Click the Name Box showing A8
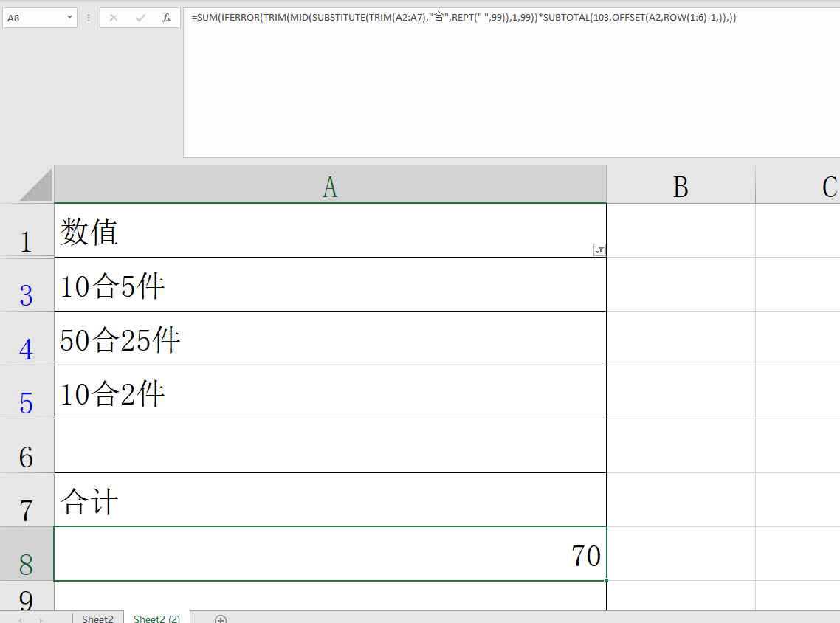840x623 pixels. [x=33, y=18]
